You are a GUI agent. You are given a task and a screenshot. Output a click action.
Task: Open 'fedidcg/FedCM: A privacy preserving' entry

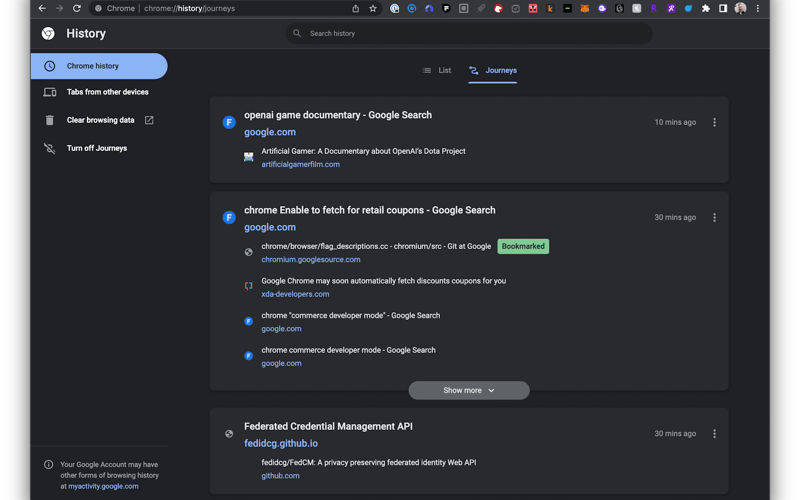click(368, 462)
